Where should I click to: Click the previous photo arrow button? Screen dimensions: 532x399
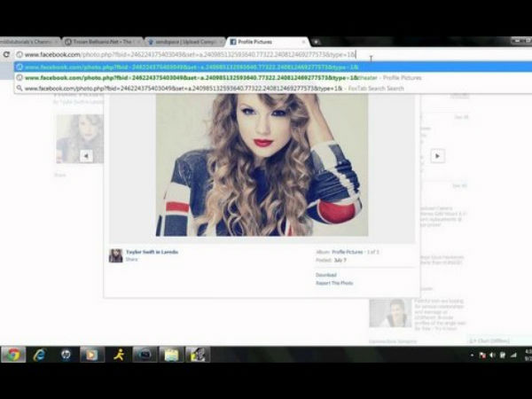(x=86, y=155)
